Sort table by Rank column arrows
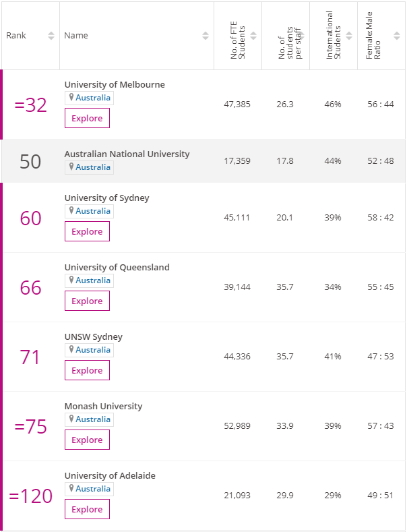Viewport: 409px width, 532px height. (51, 36)
